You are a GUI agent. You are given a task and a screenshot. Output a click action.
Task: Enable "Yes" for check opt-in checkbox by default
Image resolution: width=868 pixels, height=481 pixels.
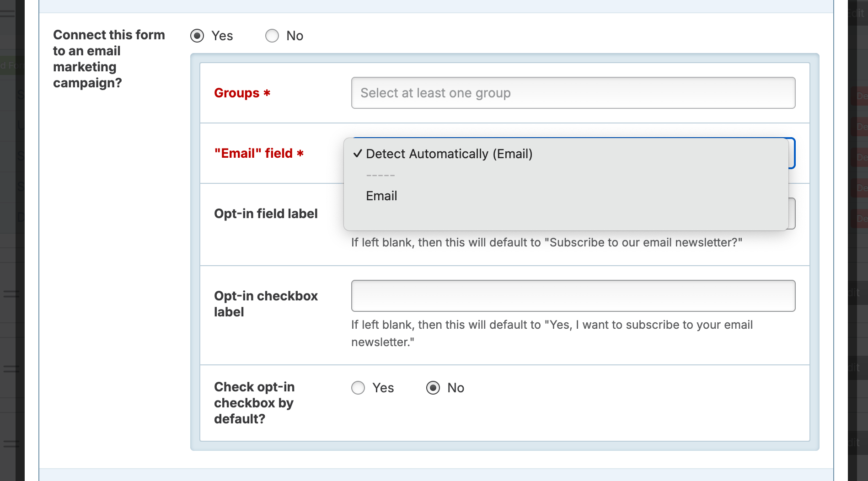point(359,388)
